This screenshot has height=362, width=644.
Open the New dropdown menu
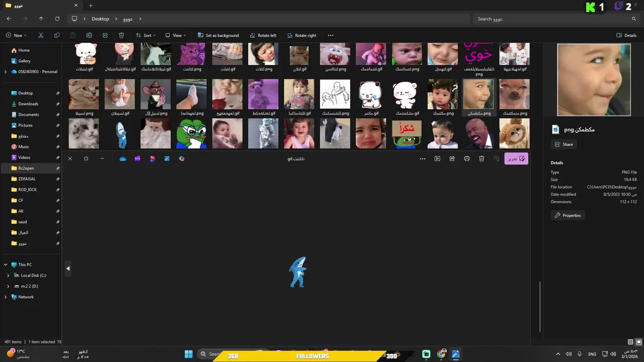click(17, 35)
